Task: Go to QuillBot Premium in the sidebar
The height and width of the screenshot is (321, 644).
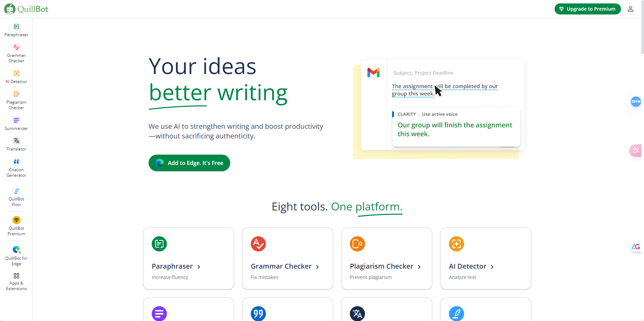Action: [16, 226]
